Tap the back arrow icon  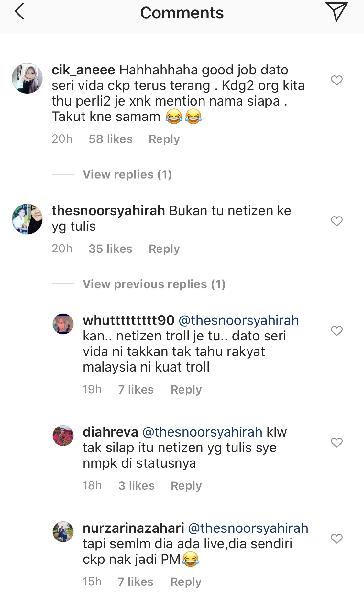19,12
